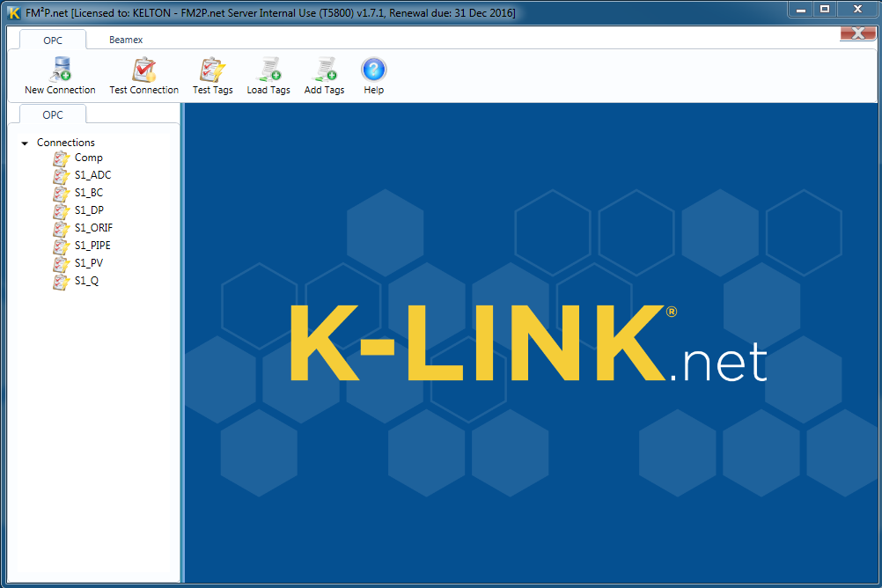Switch to the Beamex ribbon tab
The height and width of the screenshot is (588, 882).
click(x=126, y=40)
